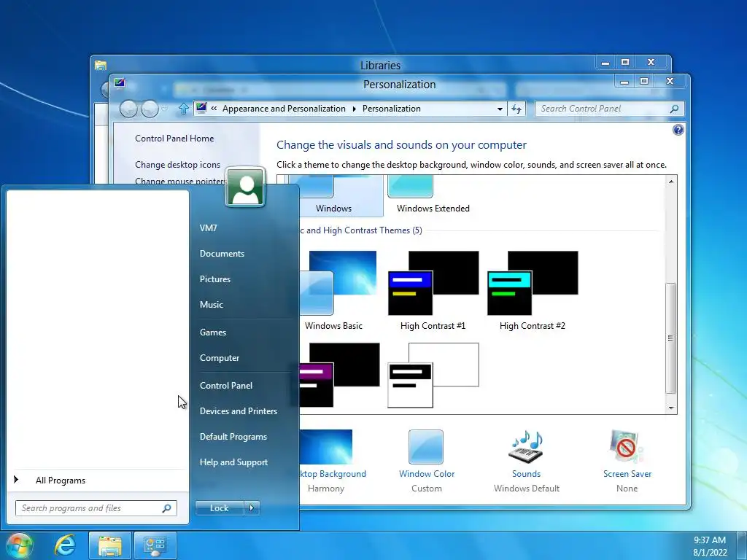
Task: Click the themes list scroll down arrow
Action: click(x=671, y=408)
